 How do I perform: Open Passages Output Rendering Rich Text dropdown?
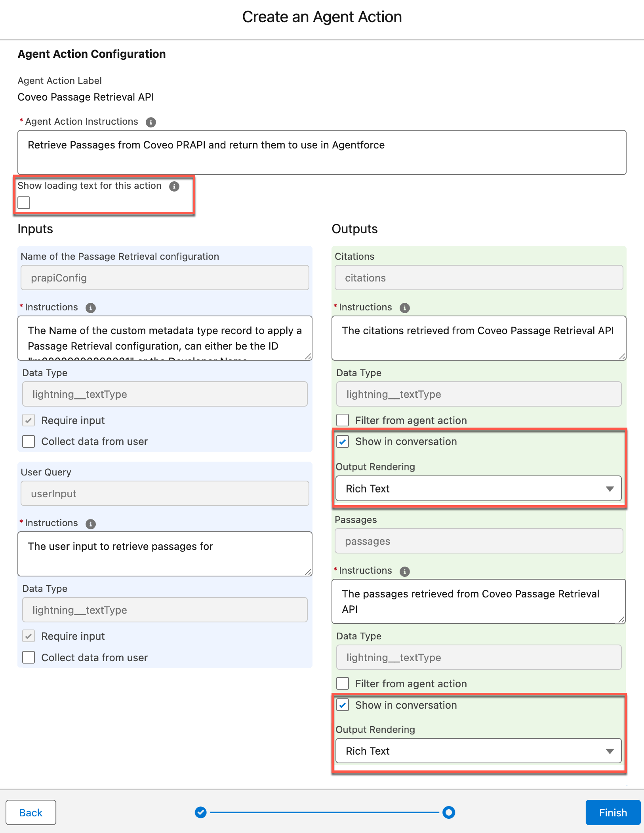[478, 751]
